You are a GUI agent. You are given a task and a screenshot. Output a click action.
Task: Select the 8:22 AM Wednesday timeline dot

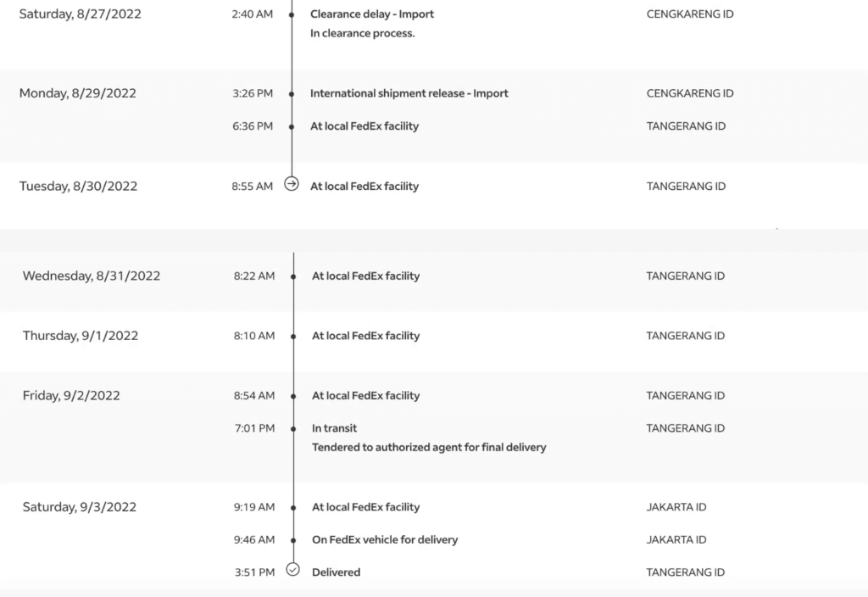[x=293, y=276]
